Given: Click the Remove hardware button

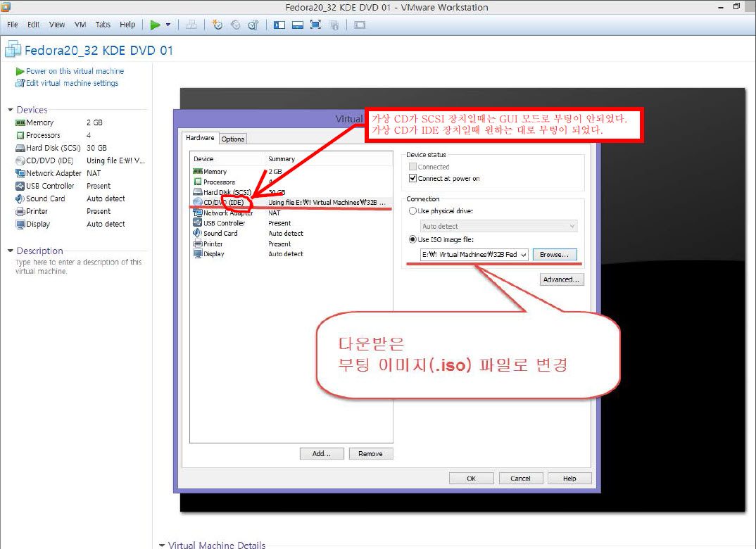Looking at the screenshot, I should pyautogui.click(x=371, y=453).
